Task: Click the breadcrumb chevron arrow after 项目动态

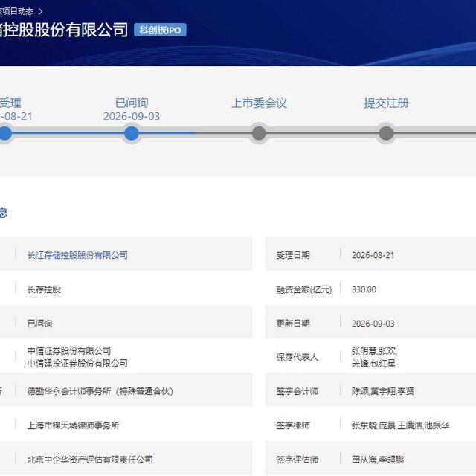Action: coord(41,12)
